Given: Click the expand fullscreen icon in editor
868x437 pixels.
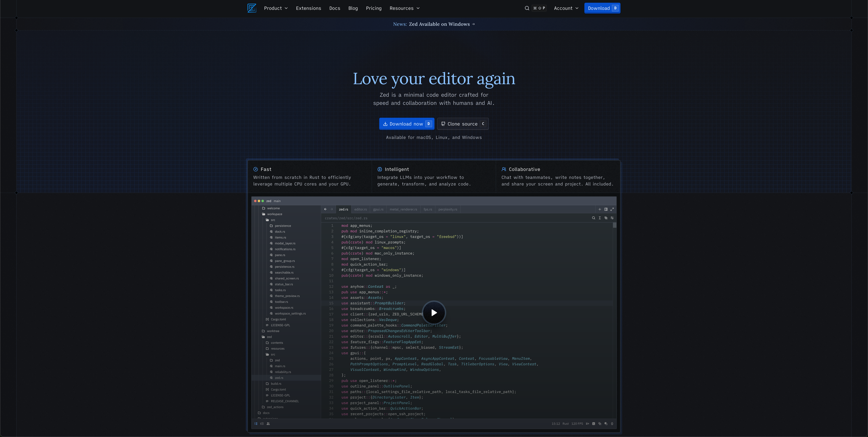Looking at the screenshot, I should click(612, 209).
